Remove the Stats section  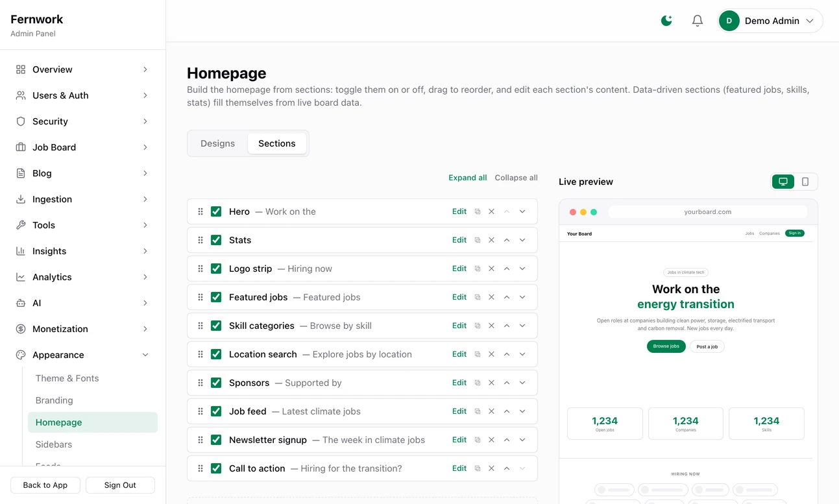[492, 240]
